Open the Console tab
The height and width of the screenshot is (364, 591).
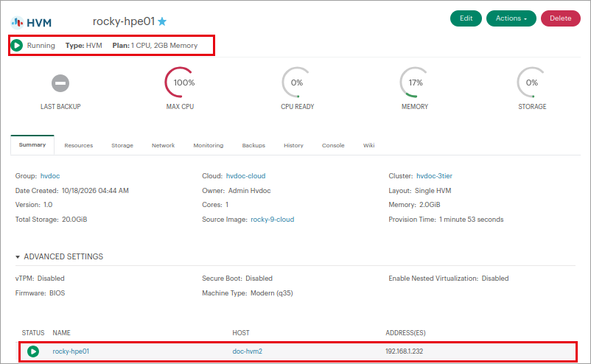click(333, 145)
